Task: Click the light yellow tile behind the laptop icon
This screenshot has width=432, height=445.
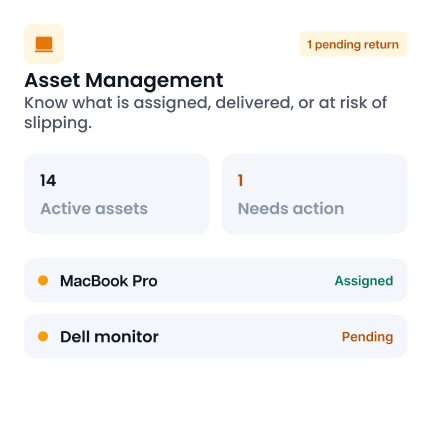Action: [44, 44]
